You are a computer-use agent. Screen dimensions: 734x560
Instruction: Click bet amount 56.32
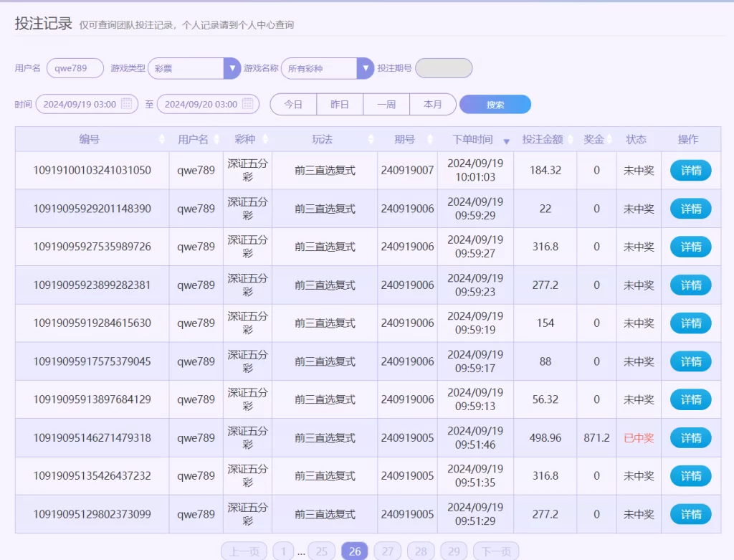click(x=545, y=399)
